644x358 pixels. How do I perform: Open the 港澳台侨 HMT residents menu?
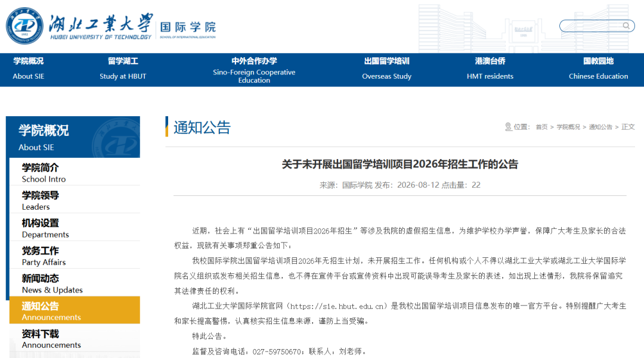(490, 69)
